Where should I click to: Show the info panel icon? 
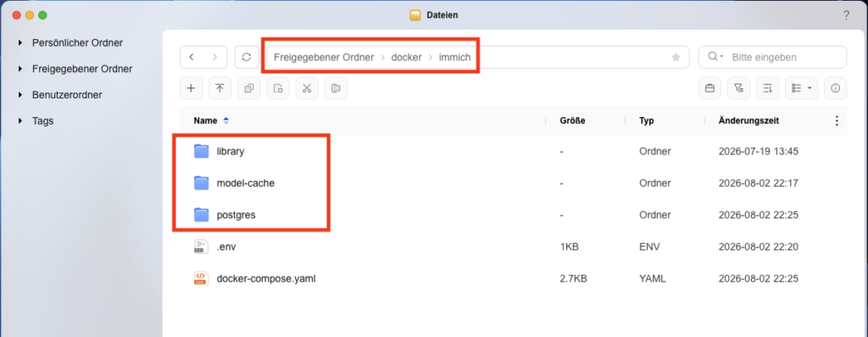[x=835, y=88]
